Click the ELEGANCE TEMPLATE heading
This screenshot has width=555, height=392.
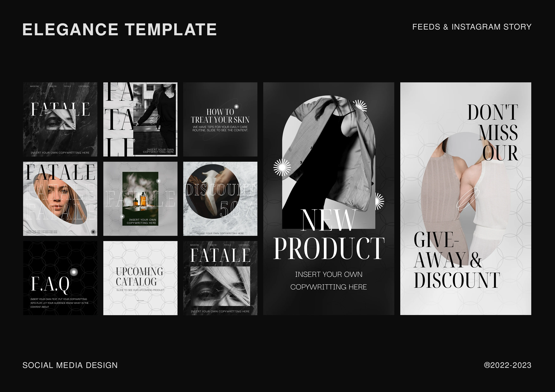[x=119, y=29]
